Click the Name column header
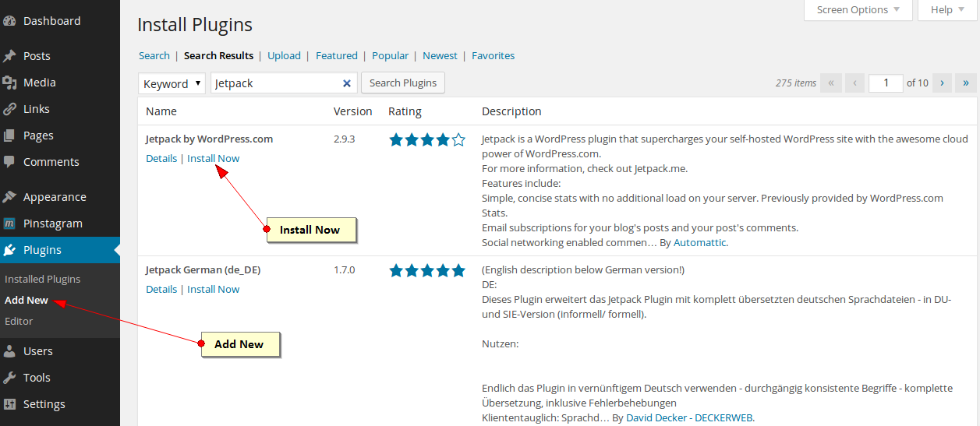Viewport: 980px width, 426px height. tap(161, 111)
